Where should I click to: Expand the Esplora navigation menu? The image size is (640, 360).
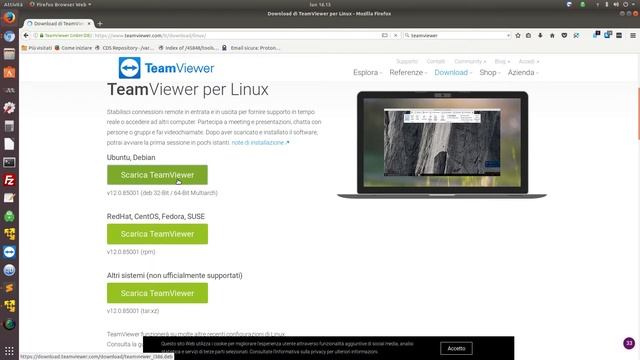pyautogui.click(x=367, y=73)
